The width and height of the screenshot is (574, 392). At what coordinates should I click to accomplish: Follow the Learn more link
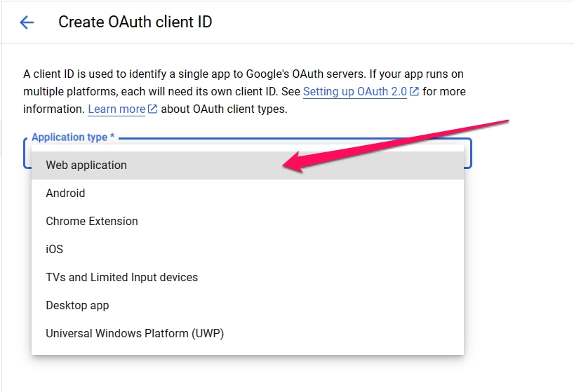pos(116,109)
